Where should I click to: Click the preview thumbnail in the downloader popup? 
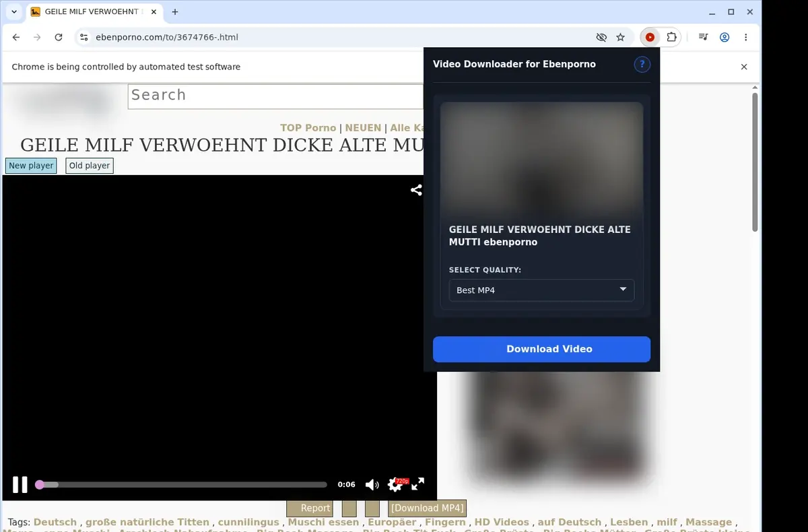point(541,158)
